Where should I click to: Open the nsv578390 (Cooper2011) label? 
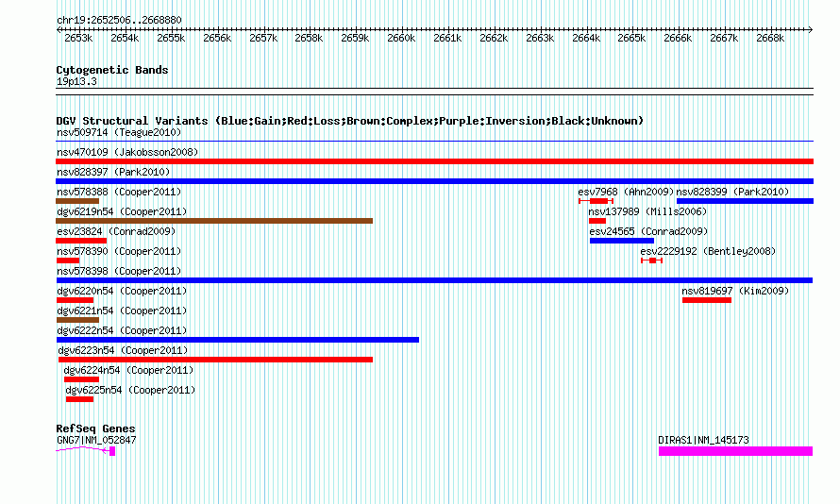pos(119,251)
